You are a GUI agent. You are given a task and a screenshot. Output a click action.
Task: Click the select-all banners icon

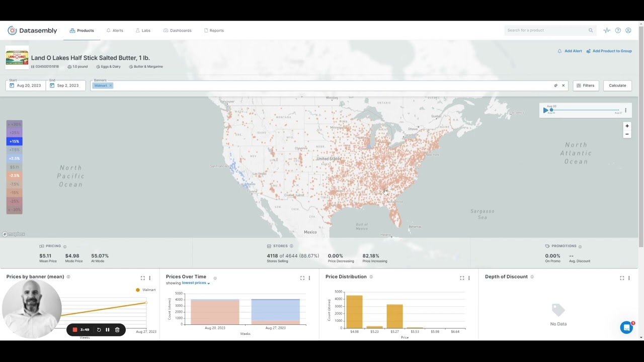[556, 85]
